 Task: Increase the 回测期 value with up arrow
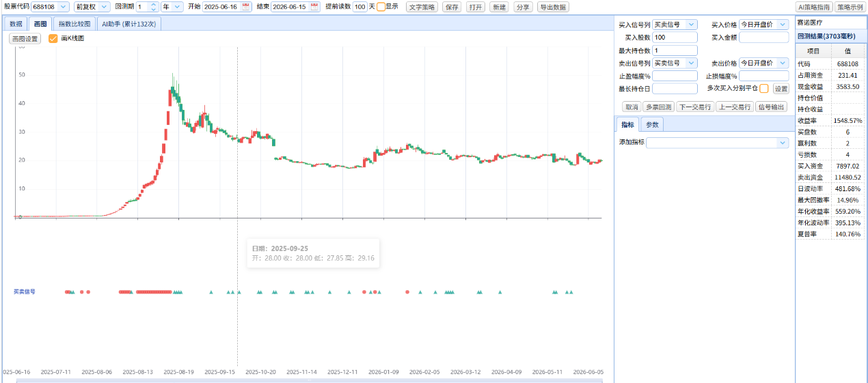(154, 4)
